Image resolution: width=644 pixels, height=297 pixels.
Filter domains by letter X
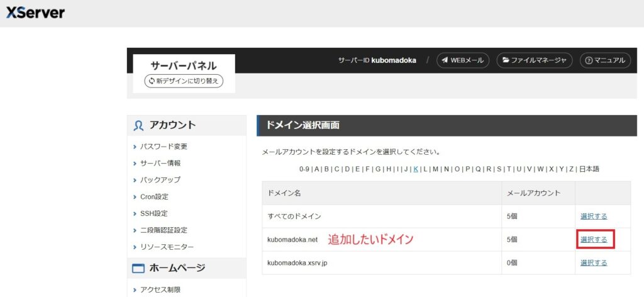tap(551, 169)
